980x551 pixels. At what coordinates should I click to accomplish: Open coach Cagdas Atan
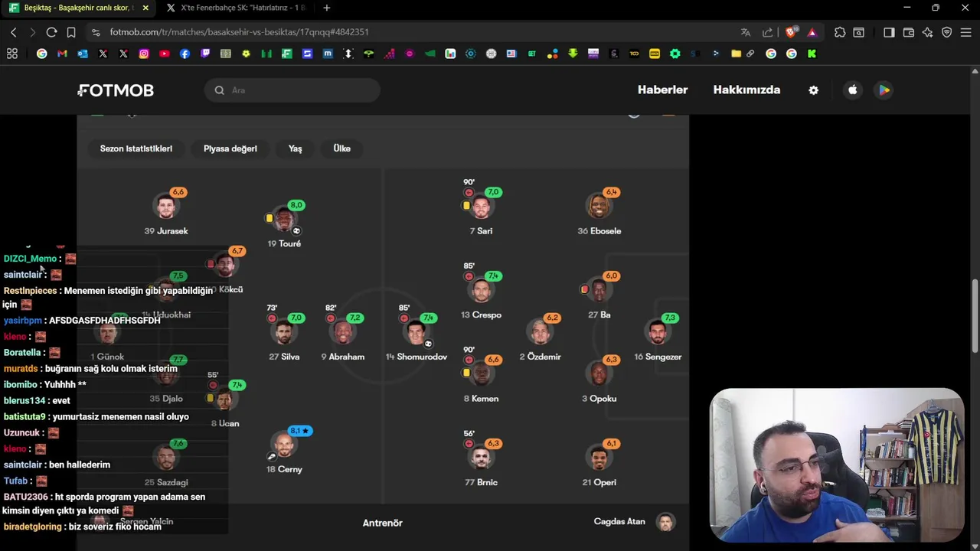coord(634,522)
